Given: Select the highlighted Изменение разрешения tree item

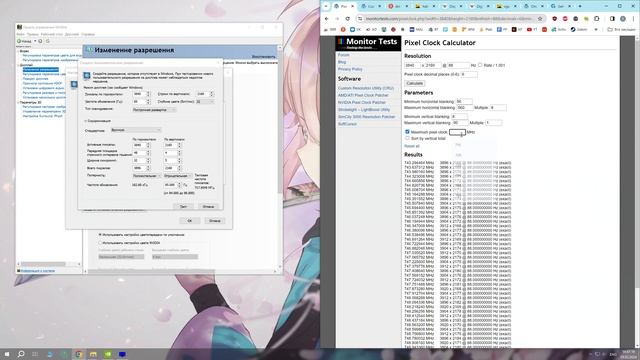Looking at the screenshot, I should point(40,70).
